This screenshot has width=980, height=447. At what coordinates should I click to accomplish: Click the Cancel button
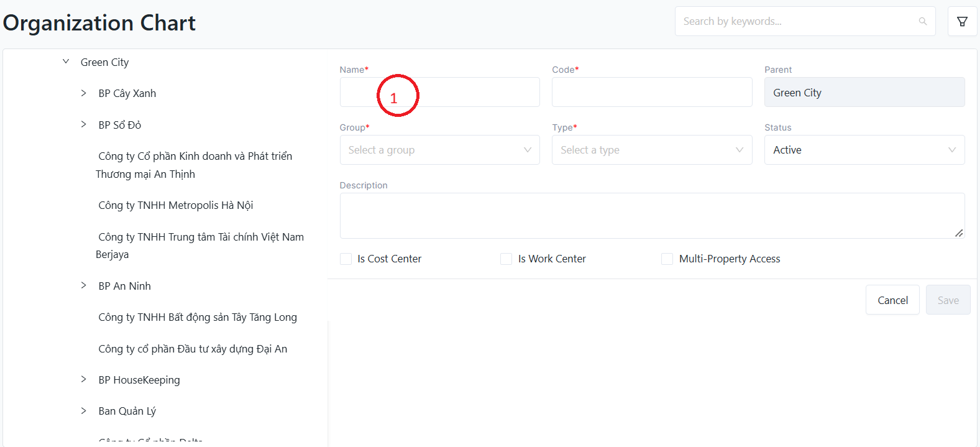click(x=892, y=300)
